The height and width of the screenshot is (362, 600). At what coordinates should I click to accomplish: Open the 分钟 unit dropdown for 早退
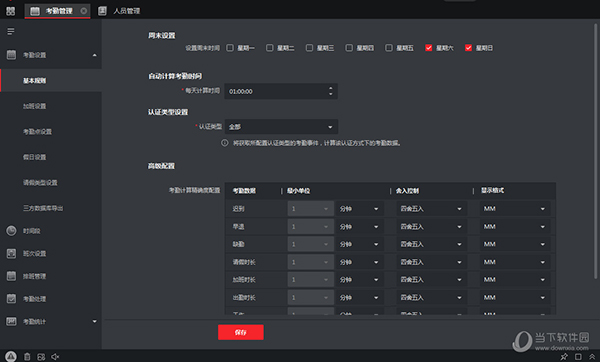359,227
